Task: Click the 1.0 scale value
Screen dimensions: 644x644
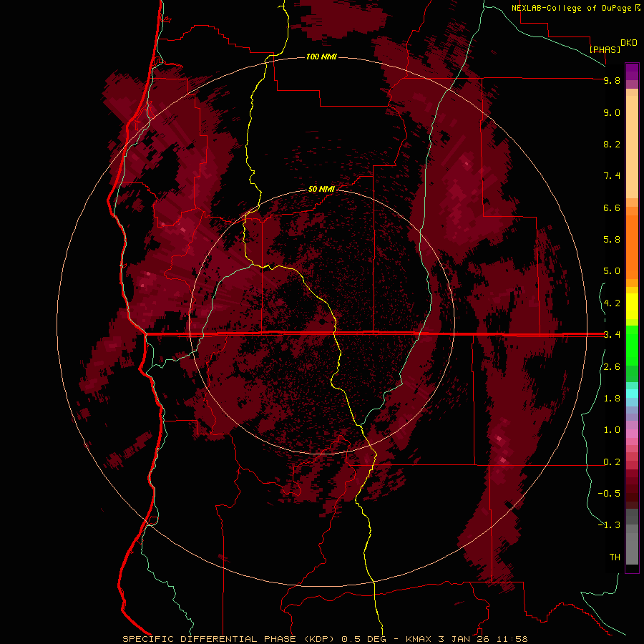Action: click(612, 430)
